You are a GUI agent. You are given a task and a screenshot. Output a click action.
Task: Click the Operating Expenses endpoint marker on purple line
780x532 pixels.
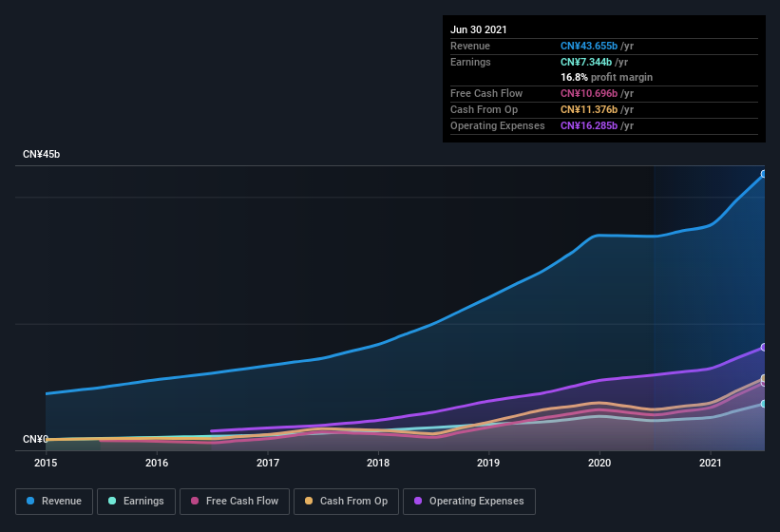[x=764, y=347]
